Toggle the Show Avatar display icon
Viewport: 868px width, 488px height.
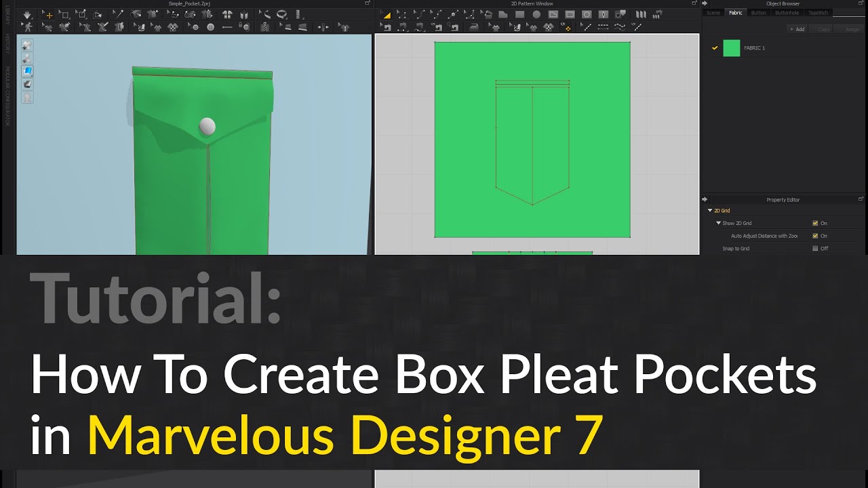[27, 58]
